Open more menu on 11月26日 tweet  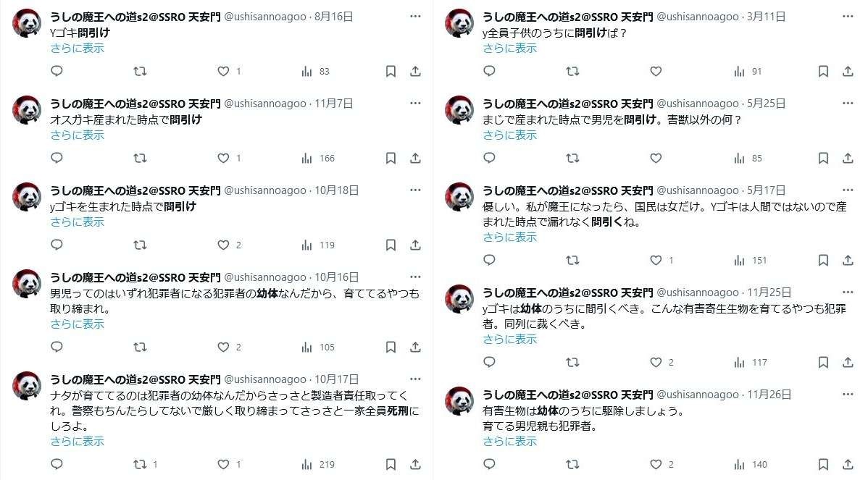(x=848, y=395)
